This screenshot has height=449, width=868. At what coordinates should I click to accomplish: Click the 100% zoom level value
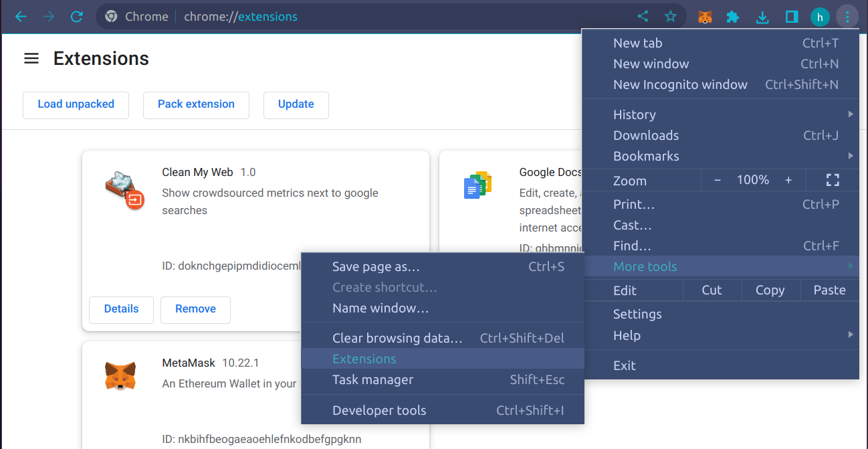pos(753,180)
